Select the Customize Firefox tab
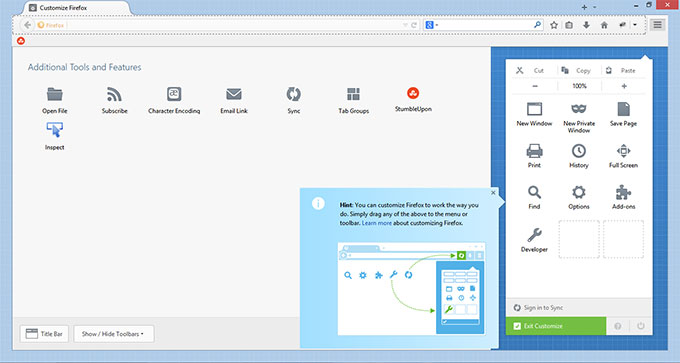 click(x=76, y=8)
